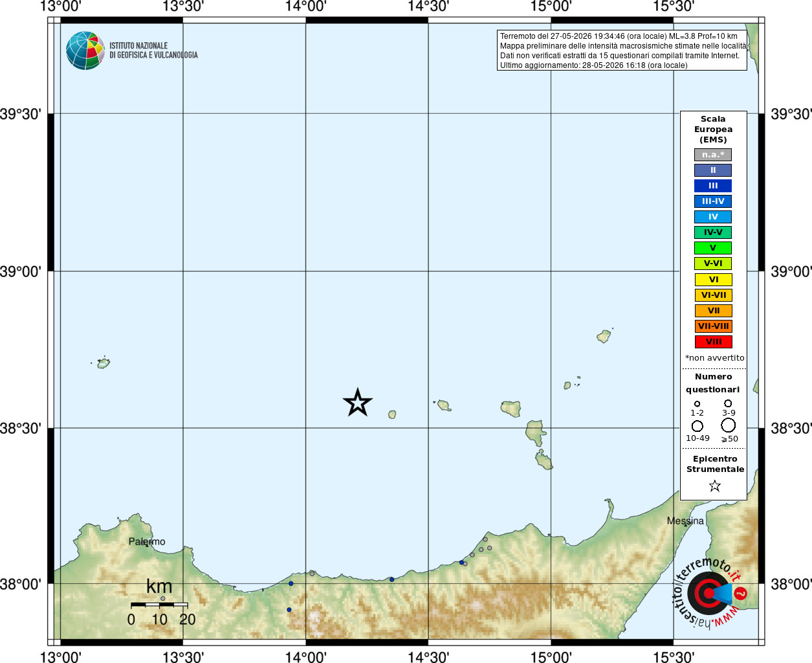Viewport: 812px width, 663px height.
Task: Select the red VIII intensity swatch
Action: point(713,342)
